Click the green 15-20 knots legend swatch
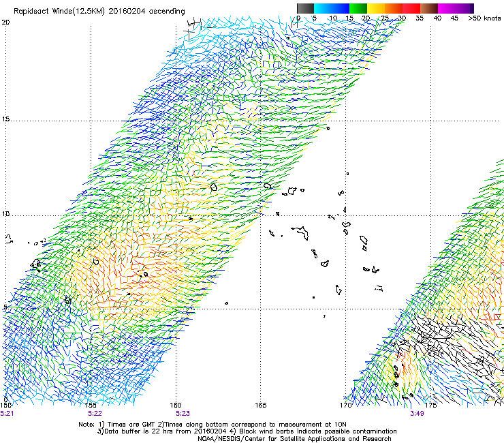 tap(358, 8)
